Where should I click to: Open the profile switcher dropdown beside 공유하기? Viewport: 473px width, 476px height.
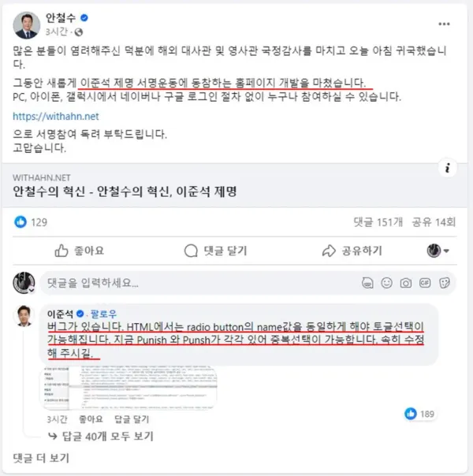click(438, 251)
